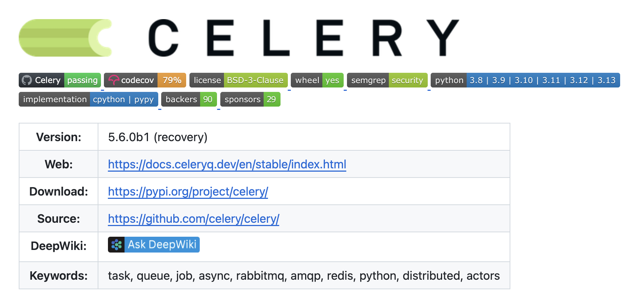This screenshot has height=297, width=644.
Task: Open the Celery passing build badge
Action: point(60,80)
